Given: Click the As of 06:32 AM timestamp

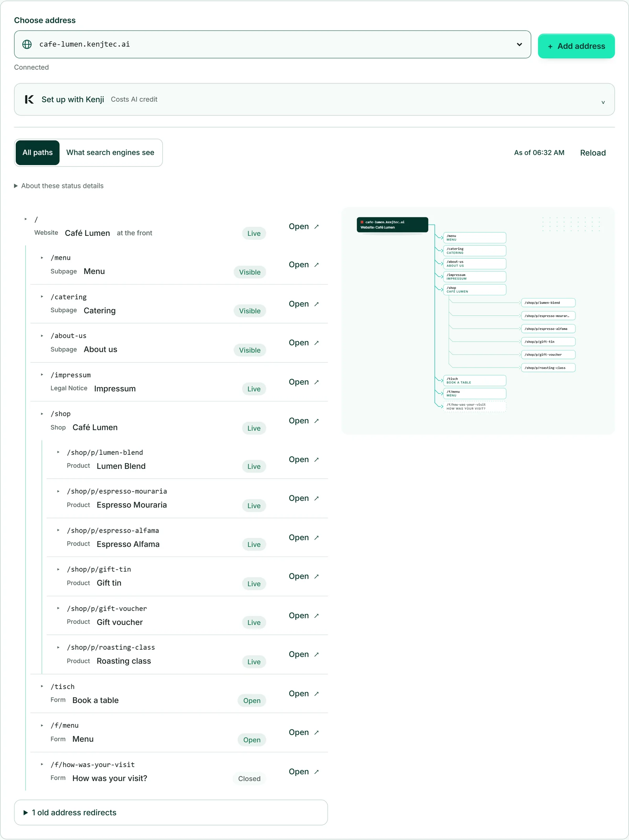Looking at the screenshot, I should point(539,153).
